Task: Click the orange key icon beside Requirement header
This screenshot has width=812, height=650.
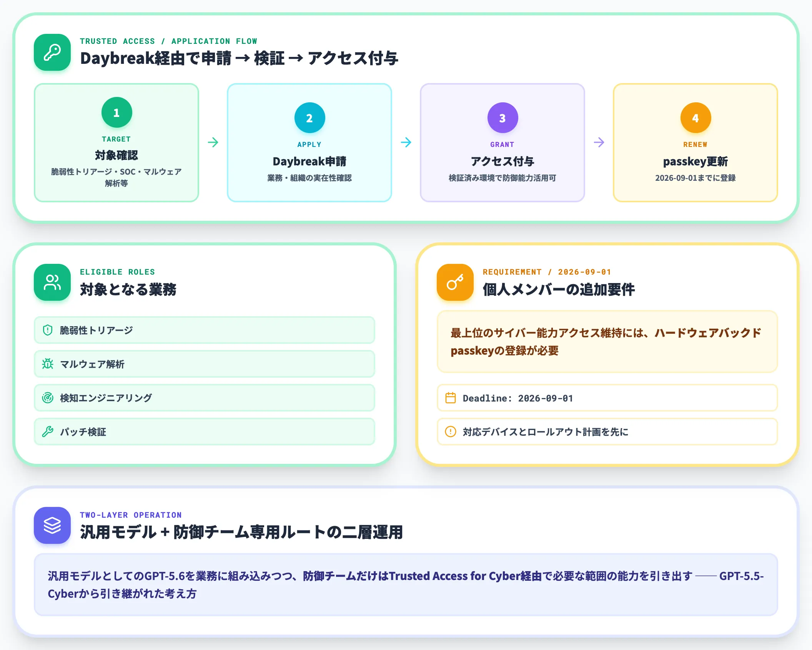Action: (x=455, y=282)
